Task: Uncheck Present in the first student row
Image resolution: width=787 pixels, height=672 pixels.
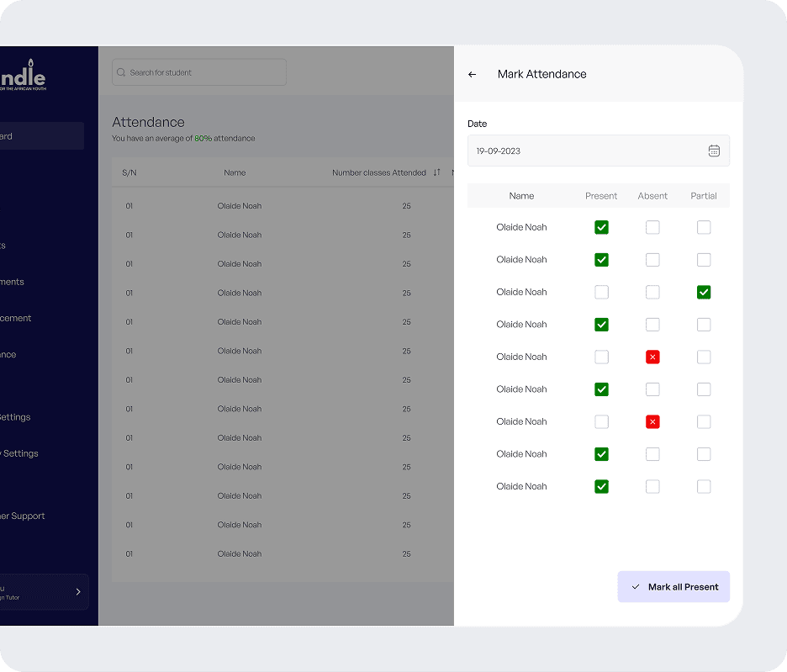Action: click(x=601, y=228)
